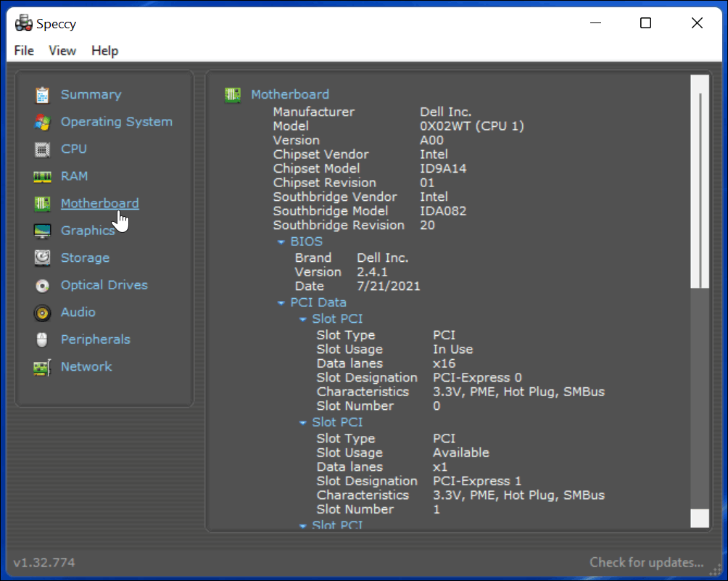
Task: Show the RAM section
Action: click(x=74, y=176)
